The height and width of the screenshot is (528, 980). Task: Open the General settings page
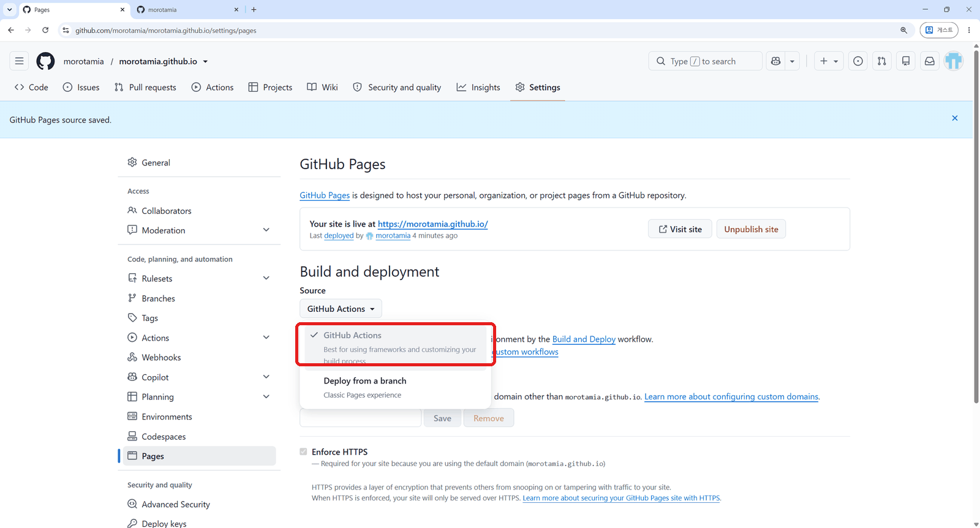(x=199, y=162)
